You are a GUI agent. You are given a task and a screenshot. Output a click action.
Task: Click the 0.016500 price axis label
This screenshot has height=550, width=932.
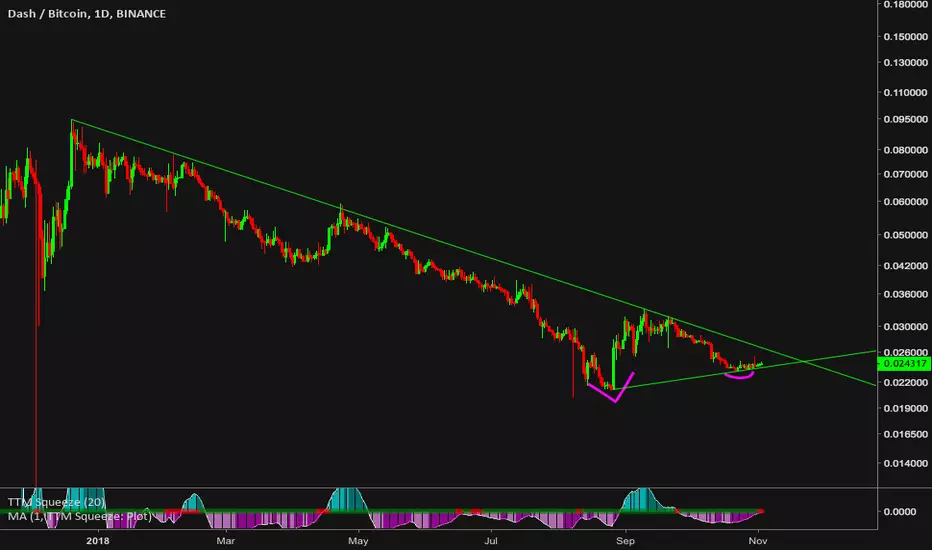click(x=905, y=434)
